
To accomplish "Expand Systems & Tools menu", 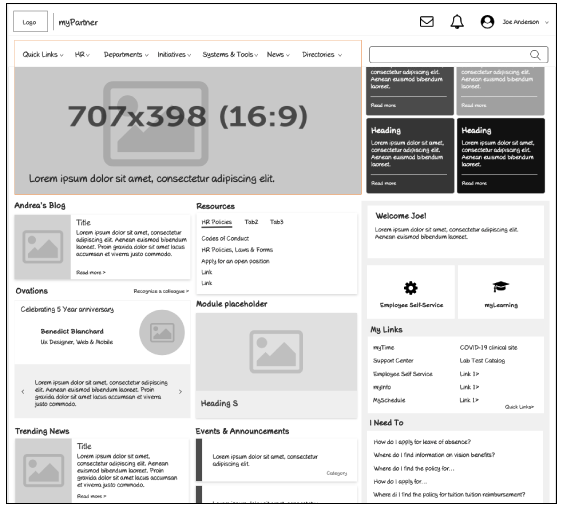I will [x=230, y=55].
